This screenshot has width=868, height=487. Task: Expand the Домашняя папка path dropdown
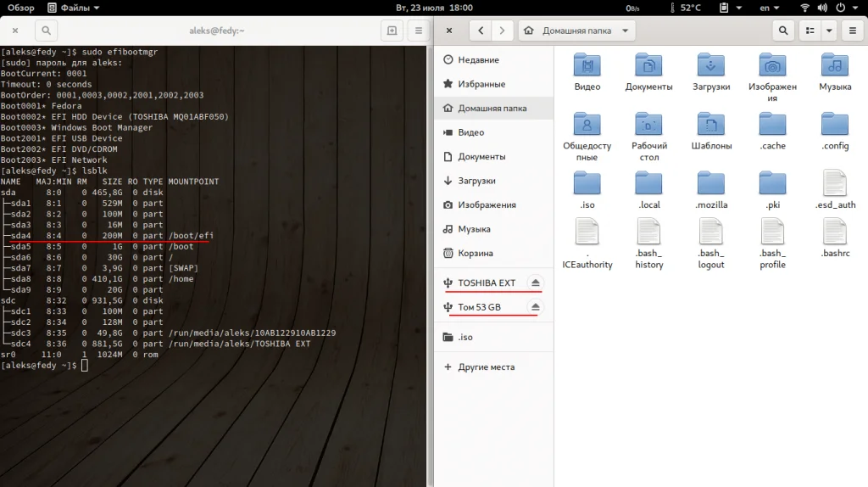click(626, 31)
